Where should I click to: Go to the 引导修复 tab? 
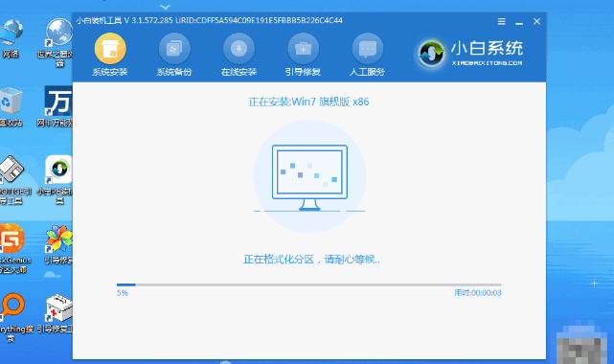(303, 56)
